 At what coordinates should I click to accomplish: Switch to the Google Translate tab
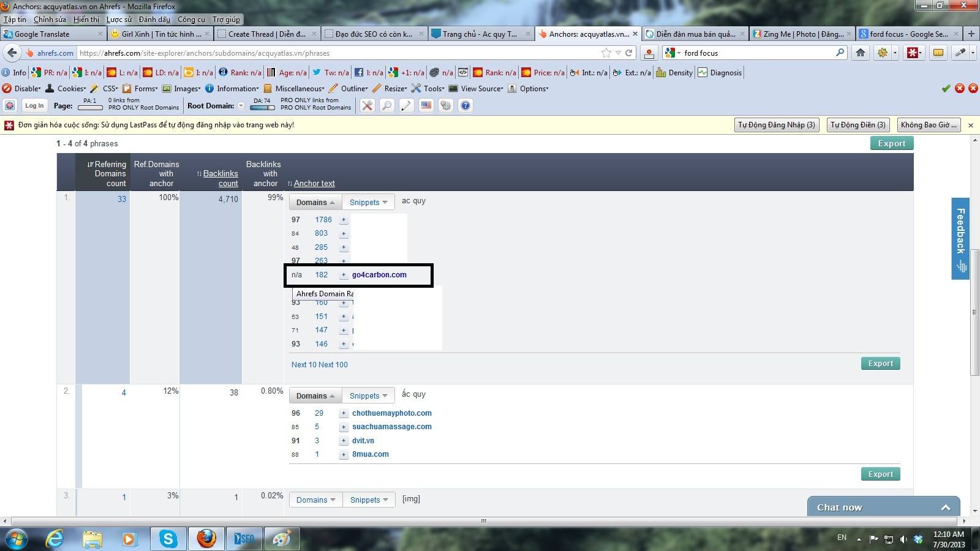pos(53,34)
